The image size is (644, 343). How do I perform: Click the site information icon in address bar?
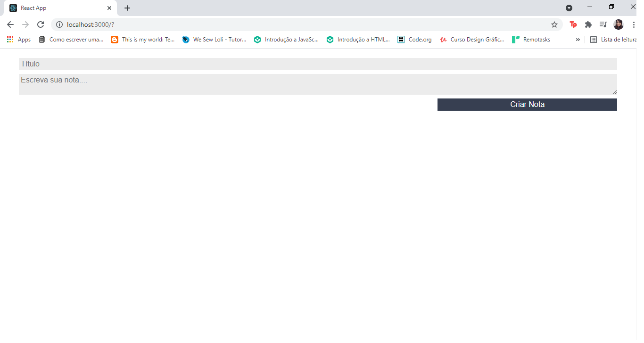(x=59, y=24)
